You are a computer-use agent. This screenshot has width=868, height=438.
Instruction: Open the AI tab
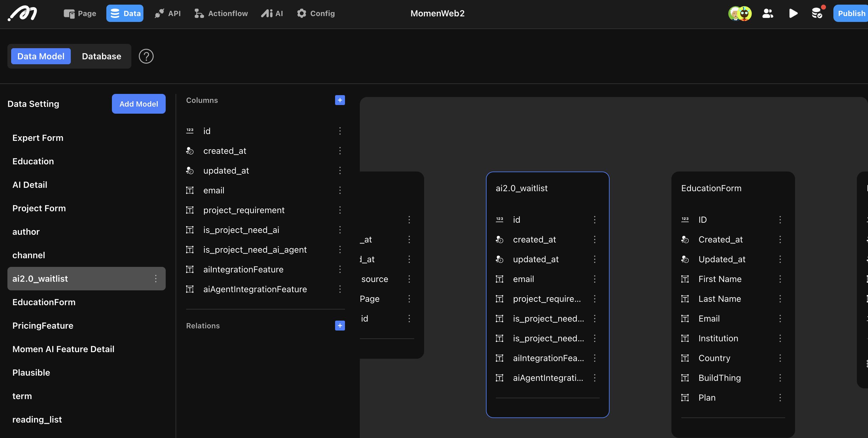(x=272, y=14)
